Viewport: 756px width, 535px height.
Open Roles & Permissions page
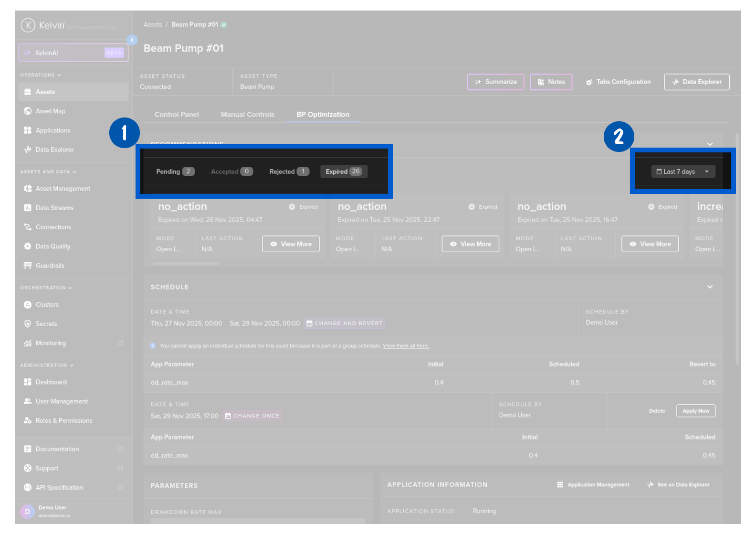(x=63, y=421)
